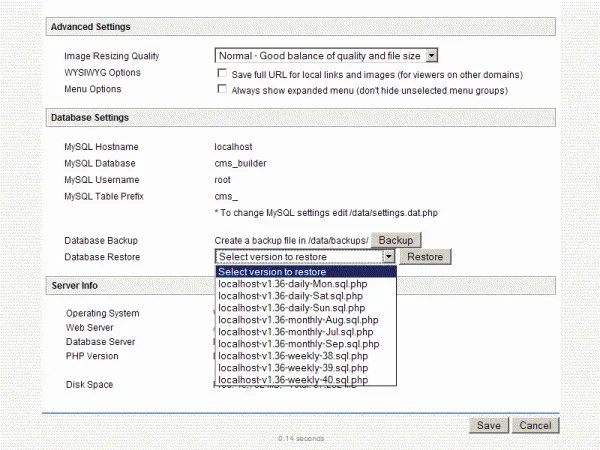600x450 pixels.
Task: Save the settings with Save button
Action: [x=488, y=425]
